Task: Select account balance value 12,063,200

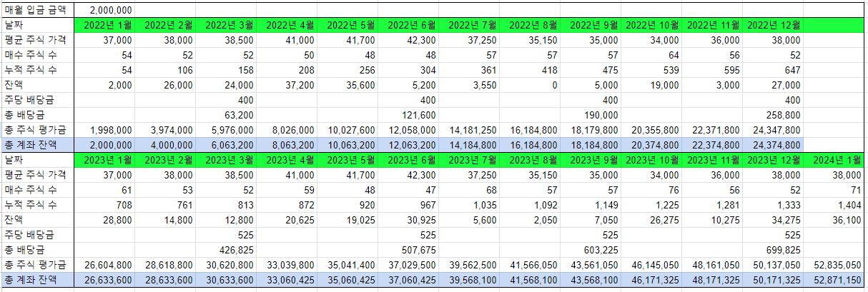Action: 408,145
